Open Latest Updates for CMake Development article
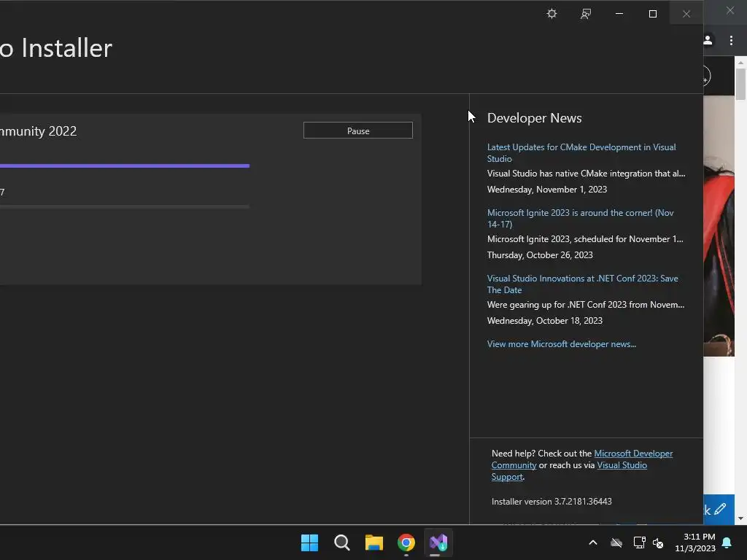747x560 pixels. coord(581,153)
